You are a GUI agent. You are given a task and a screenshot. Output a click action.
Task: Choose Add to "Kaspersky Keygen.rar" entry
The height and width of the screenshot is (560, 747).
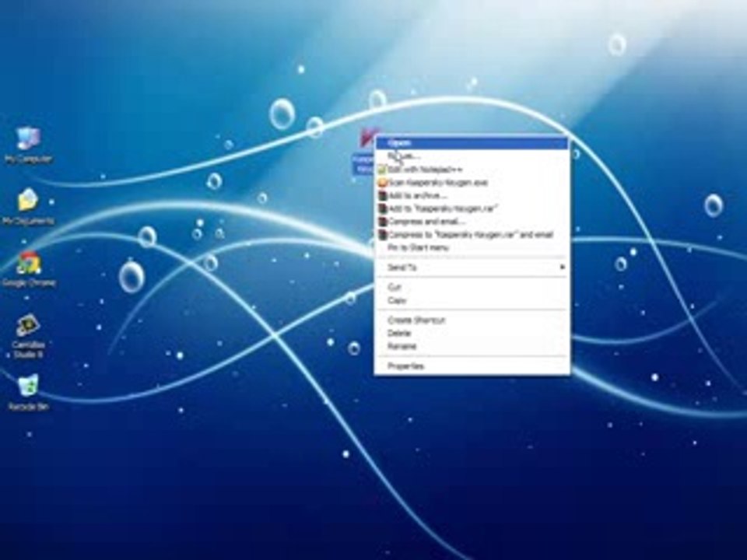click(472, 208)
